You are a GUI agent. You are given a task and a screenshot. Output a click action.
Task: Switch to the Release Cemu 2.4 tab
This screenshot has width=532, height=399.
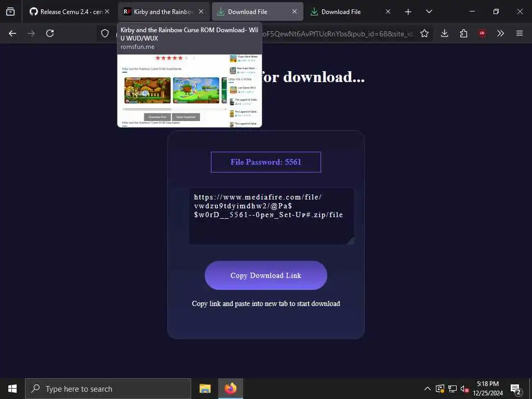pyautogui.click(x=70, y=11)
